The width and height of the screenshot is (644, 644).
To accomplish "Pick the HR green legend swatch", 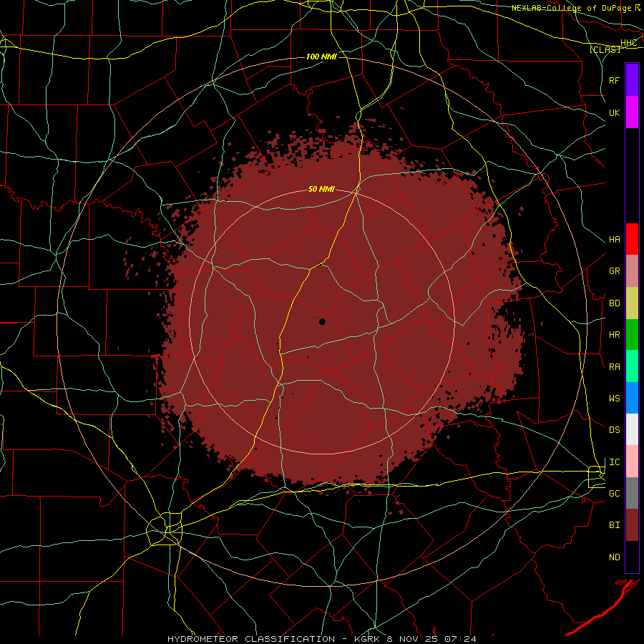I will point(632,334).
